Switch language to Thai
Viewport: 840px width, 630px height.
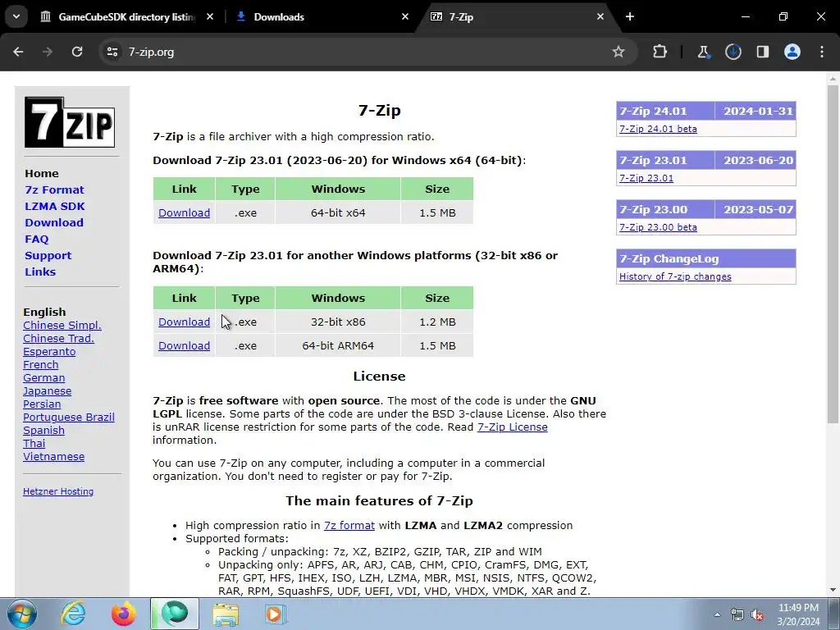point(34,444)
